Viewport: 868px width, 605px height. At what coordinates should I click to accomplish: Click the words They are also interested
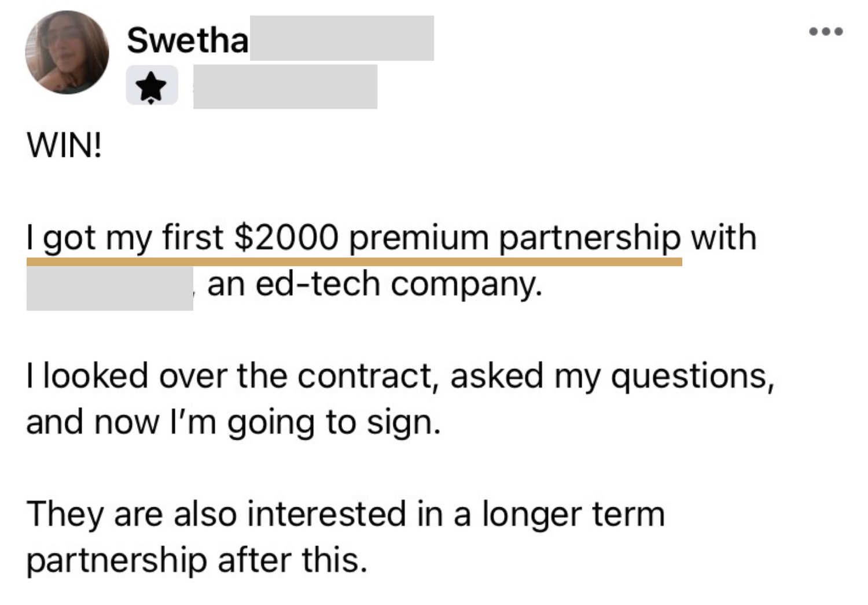coord(216,514)
